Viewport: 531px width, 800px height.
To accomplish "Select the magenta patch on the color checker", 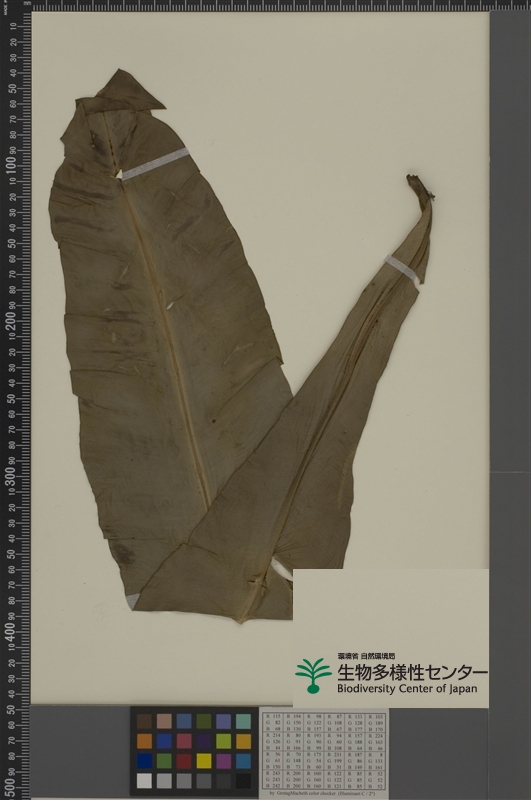I will click(223, 761).
